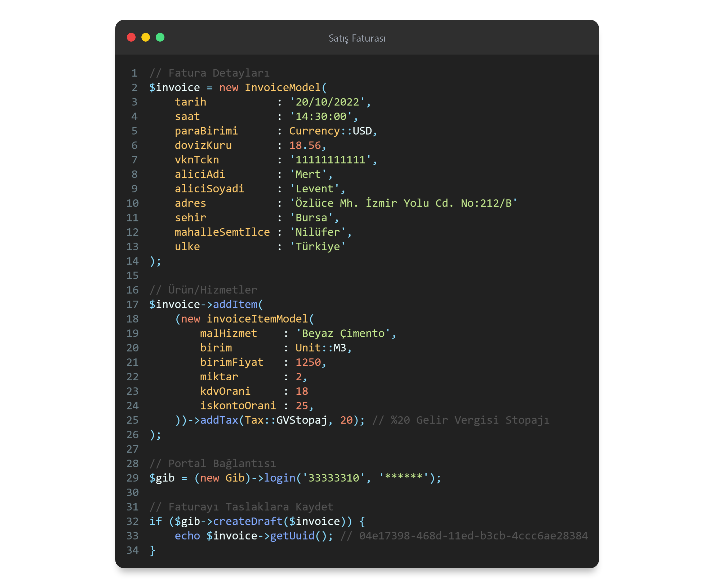715x588 pixels.
Task: Click the kdvOrani value 18
Action: [302, 391]
